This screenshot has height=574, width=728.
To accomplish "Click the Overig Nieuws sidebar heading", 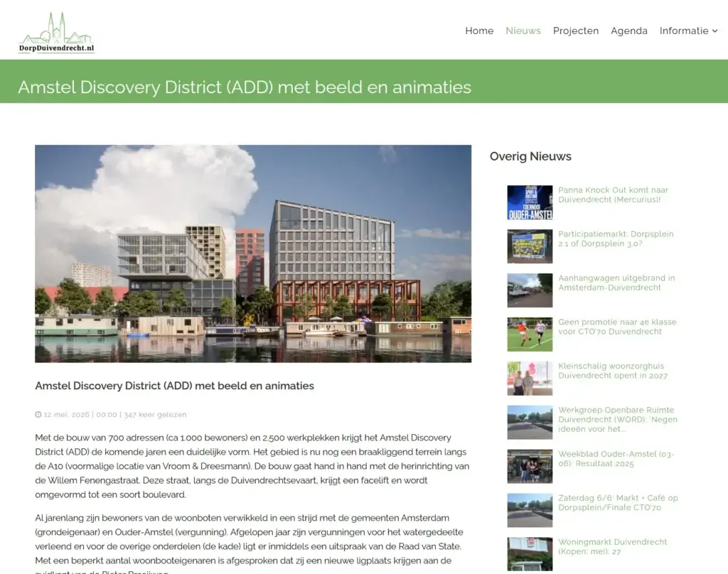I will click(x=530, y=156).
